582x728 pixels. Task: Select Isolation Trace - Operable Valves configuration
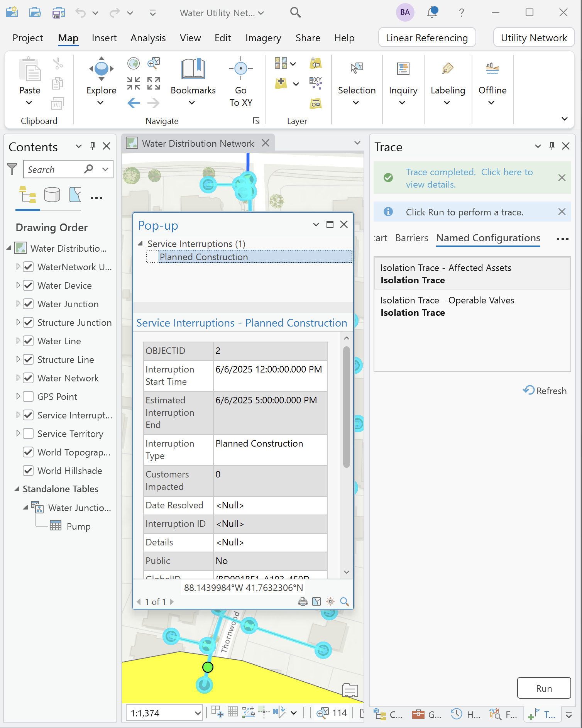[472, 306]
